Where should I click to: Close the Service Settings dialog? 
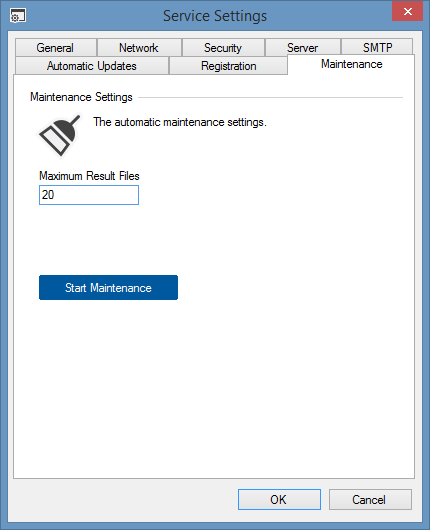click(407, 11)
